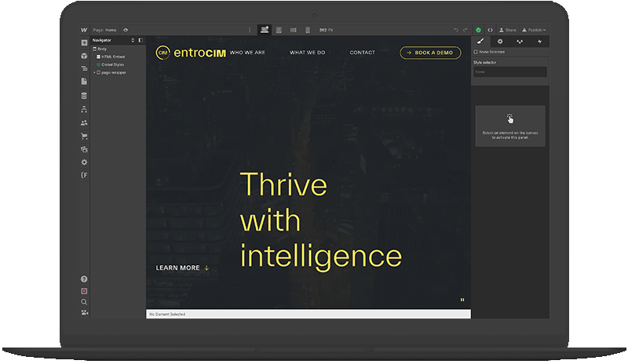Open the Publish dropdown
628x364 pixels.
(x=534, y=30)
